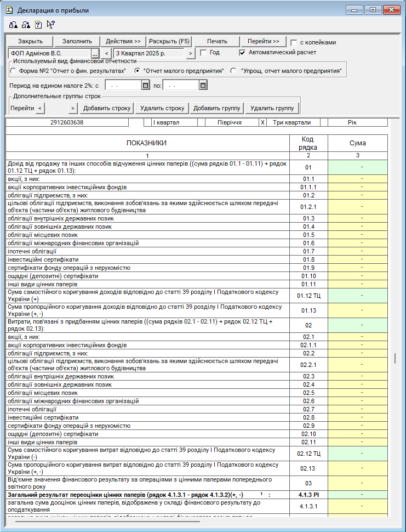Click the leftmost icon in the top toolbar
The height and width of the screenshot is (532, 406).
[x=13, y=24]
